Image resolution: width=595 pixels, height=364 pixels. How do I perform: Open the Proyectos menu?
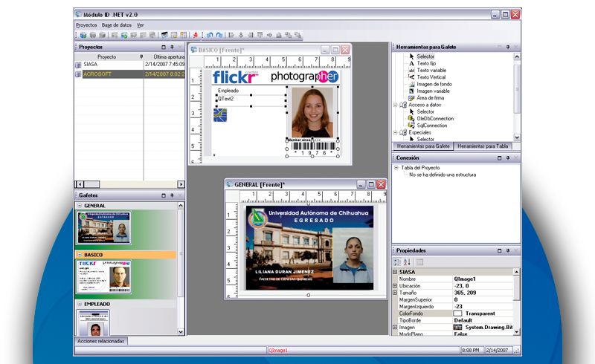click(86, 25)
